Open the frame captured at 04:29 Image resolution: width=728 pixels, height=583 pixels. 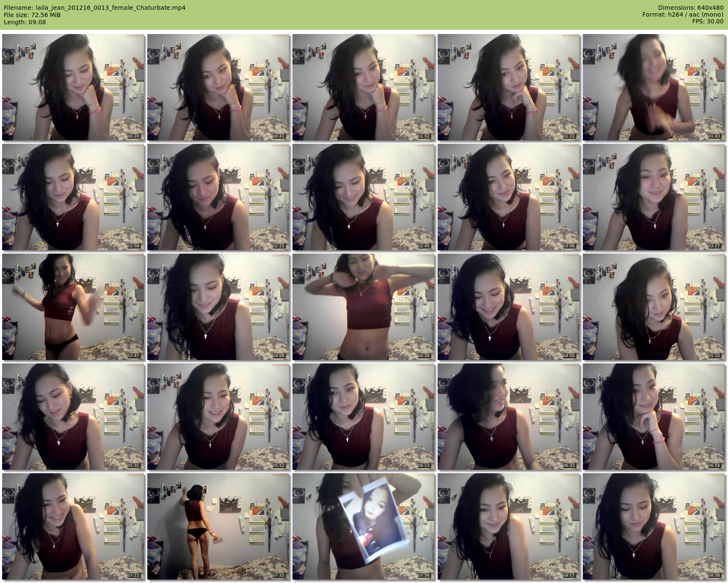(x=364, y=307)
